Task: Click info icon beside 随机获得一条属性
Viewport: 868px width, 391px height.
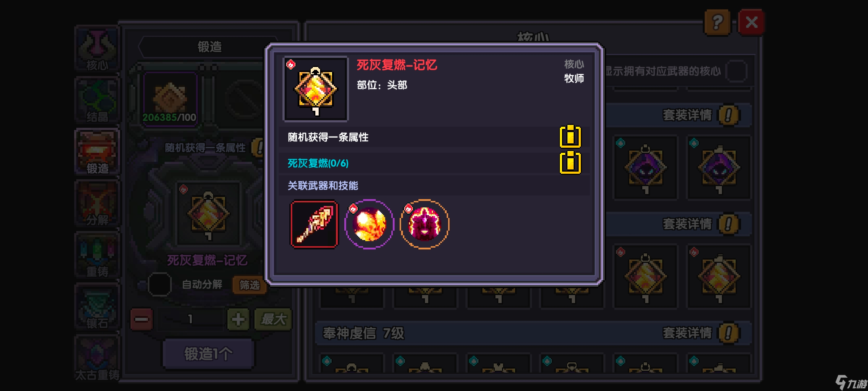Action: click(570, 136)
